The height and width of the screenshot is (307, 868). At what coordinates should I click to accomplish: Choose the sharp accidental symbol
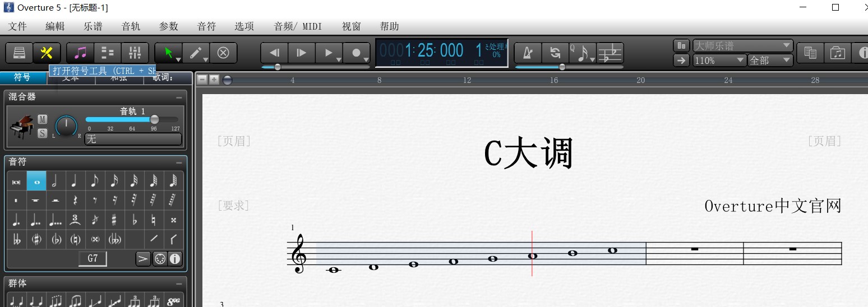(114, 220)
